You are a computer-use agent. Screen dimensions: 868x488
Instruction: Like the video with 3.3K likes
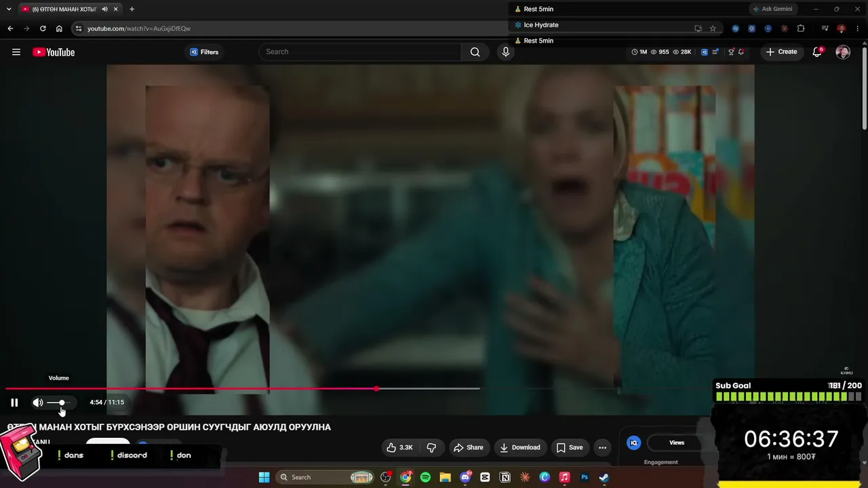(399, 447)
